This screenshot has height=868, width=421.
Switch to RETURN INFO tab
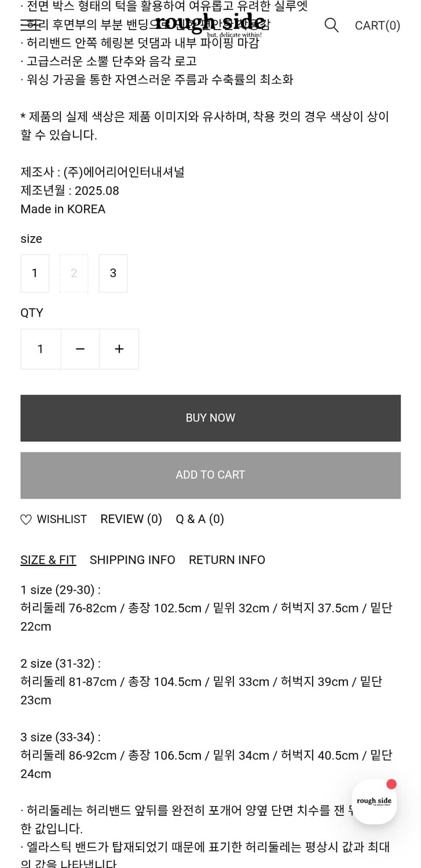227,560
